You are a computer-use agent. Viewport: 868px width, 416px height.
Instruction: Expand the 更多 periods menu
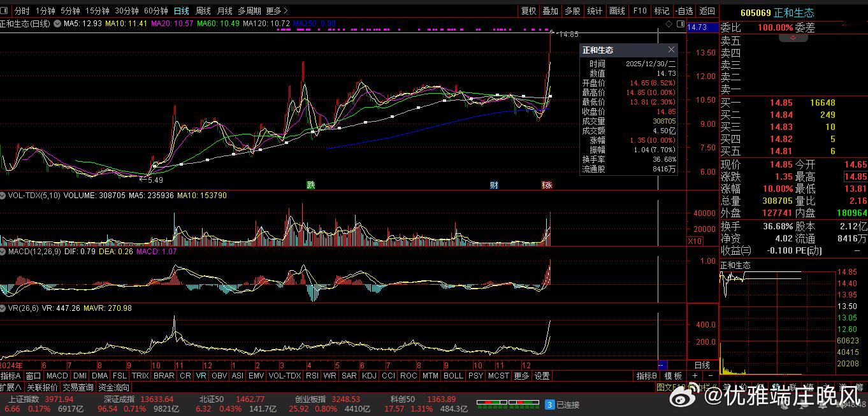click(277, 11)
